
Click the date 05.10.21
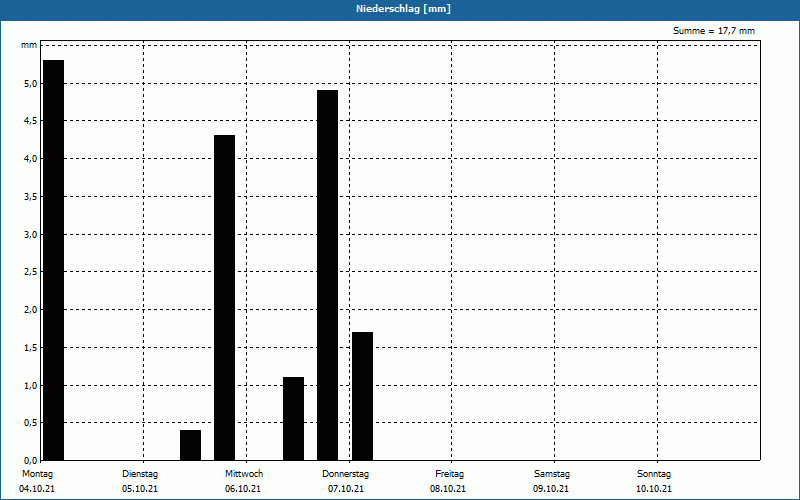pos(140,489)
